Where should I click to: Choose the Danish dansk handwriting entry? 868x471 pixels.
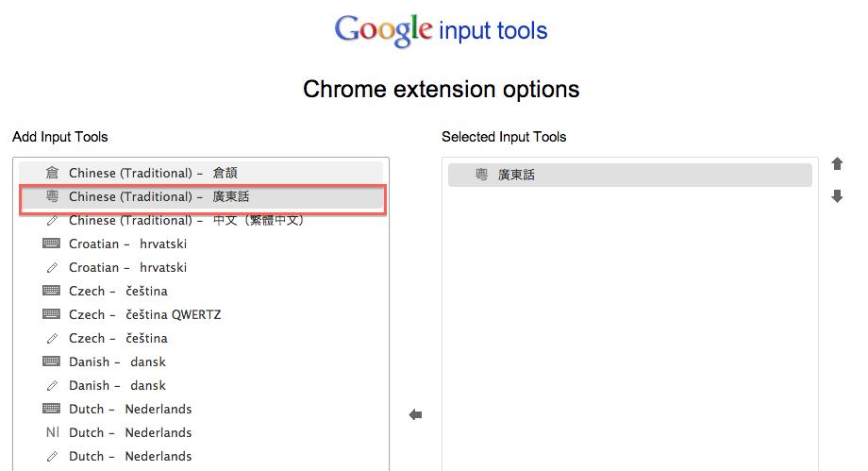pyautogui.click(x=117, y=385)
